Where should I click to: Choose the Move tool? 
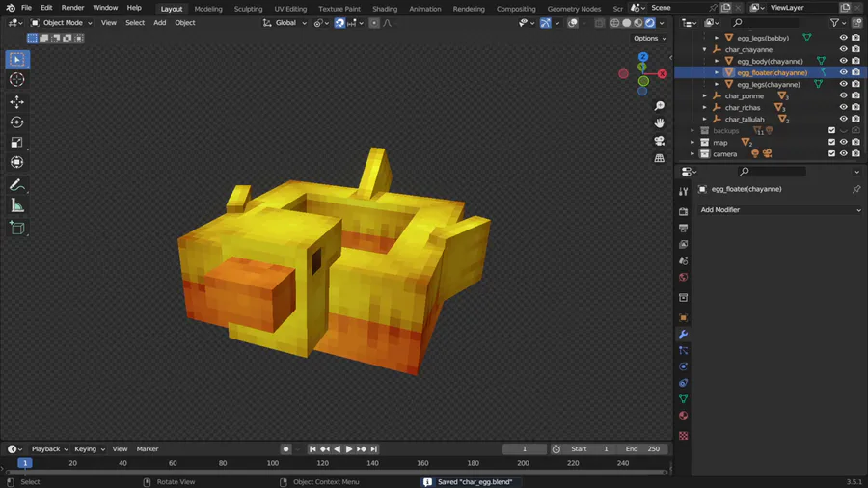click(17, 102)
